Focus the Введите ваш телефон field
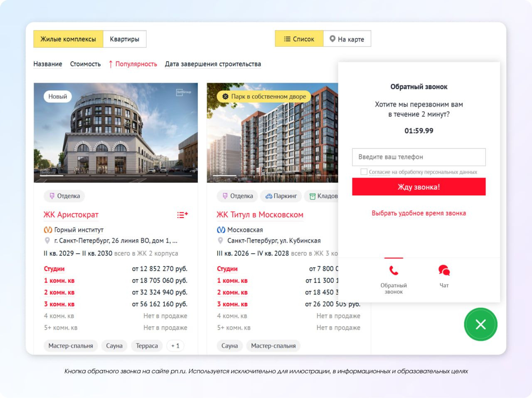The height and width of the screenshot is (398, 532). (419, 157)
